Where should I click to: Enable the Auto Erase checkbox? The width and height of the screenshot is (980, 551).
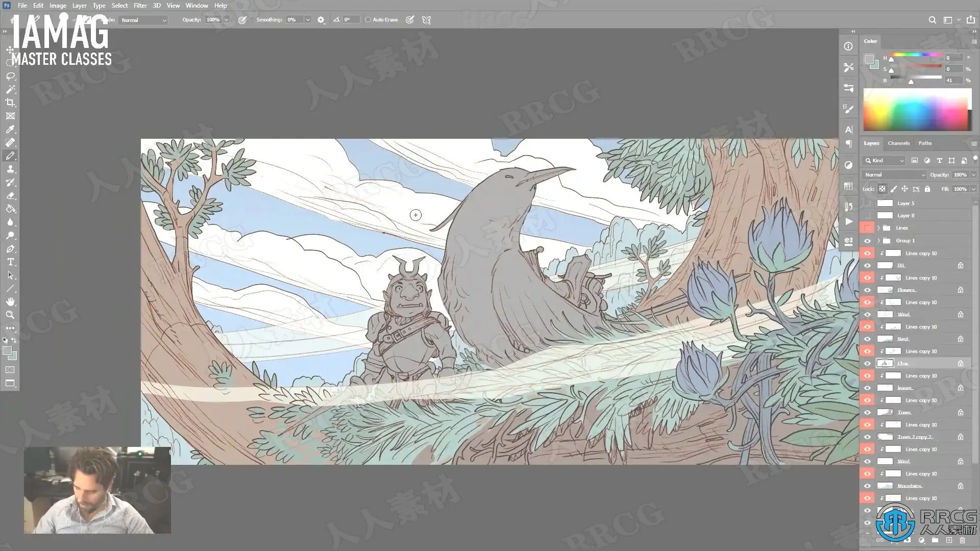368,20
